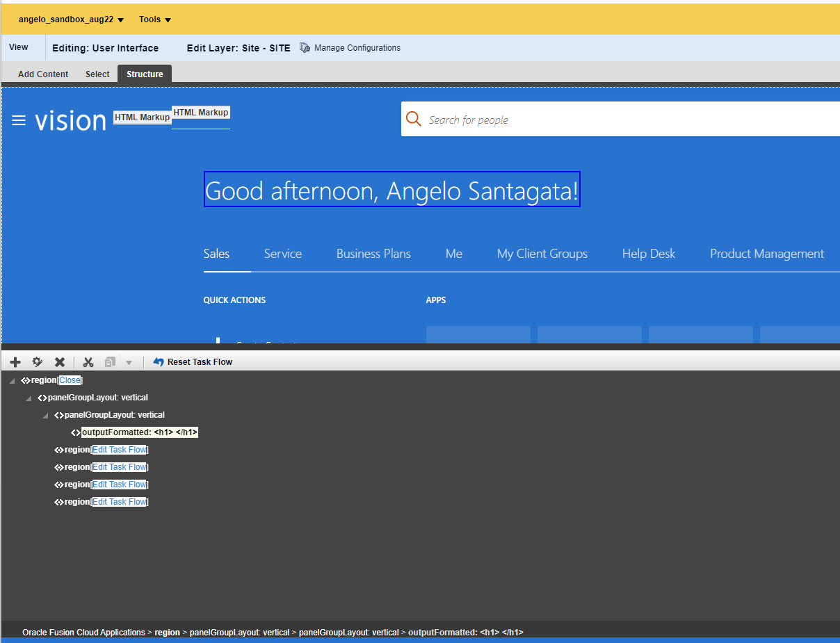
Task: Open component properties via the gear-pencil icon
Action: (38, 362)
